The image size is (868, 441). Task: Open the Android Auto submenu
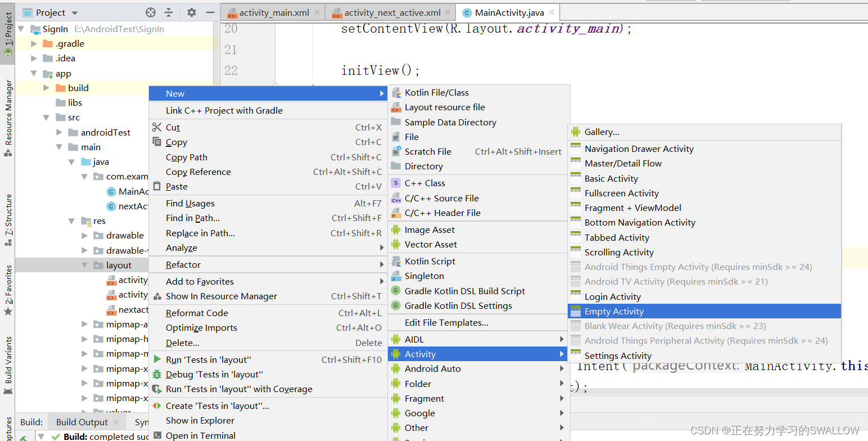[479, 368]
